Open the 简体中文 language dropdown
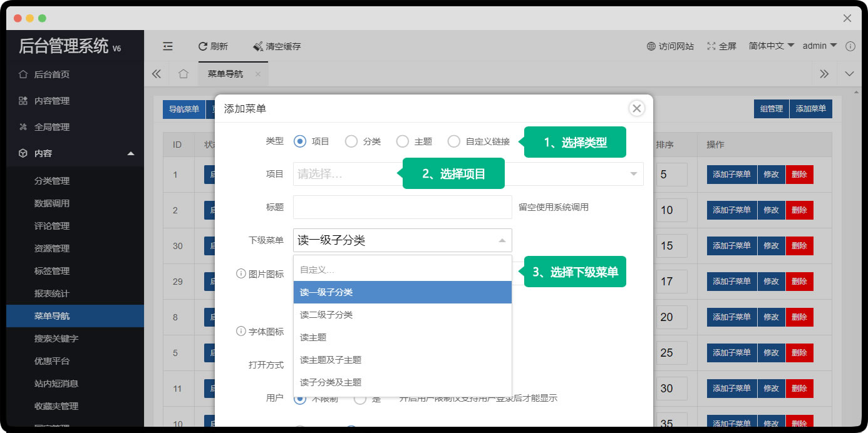The height and width of the screenshot is (433, 868). (771, 46)
